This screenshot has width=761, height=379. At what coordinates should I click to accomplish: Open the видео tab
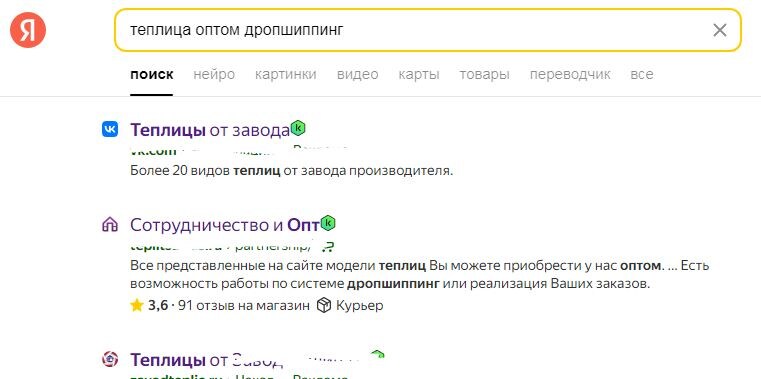357,74
